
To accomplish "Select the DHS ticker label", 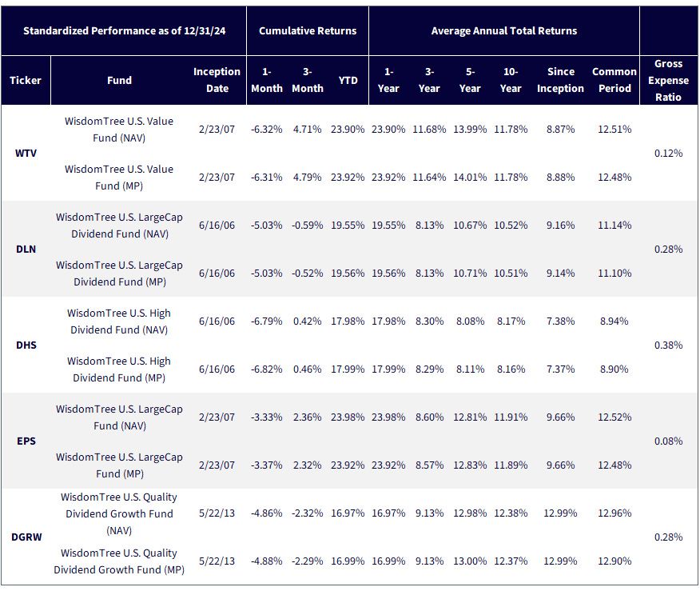I will (x=26, y=345).
